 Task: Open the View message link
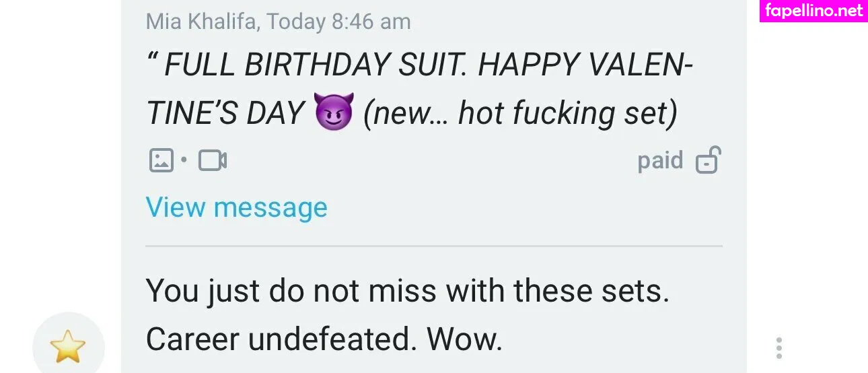(236, 207)
